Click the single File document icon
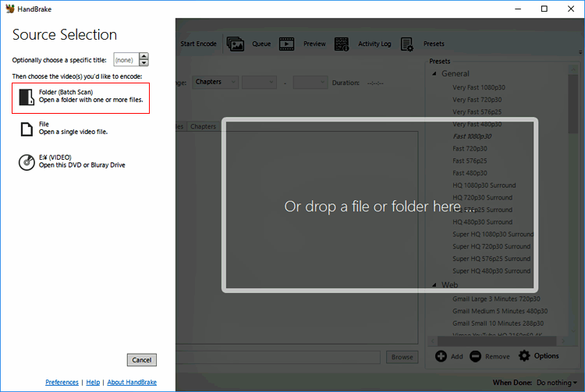Screen dimensions: 585x392 pos(27,129)
